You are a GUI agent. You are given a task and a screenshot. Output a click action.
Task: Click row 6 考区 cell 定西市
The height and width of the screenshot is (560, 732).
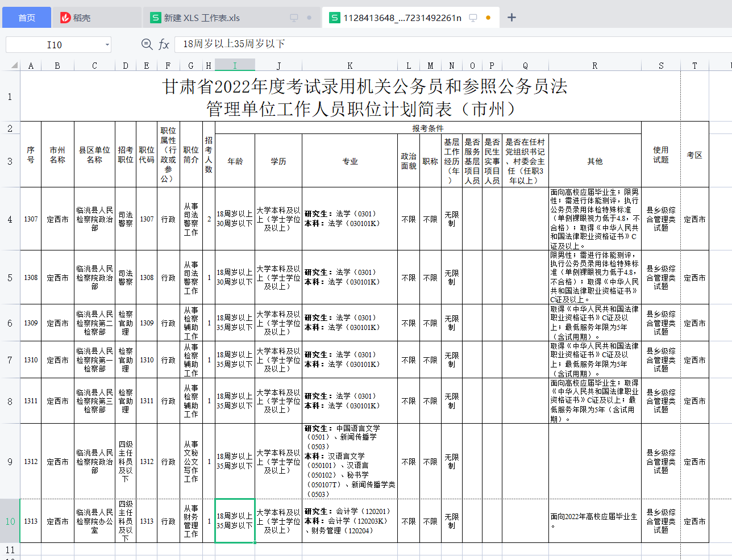(x=694, y=323)
